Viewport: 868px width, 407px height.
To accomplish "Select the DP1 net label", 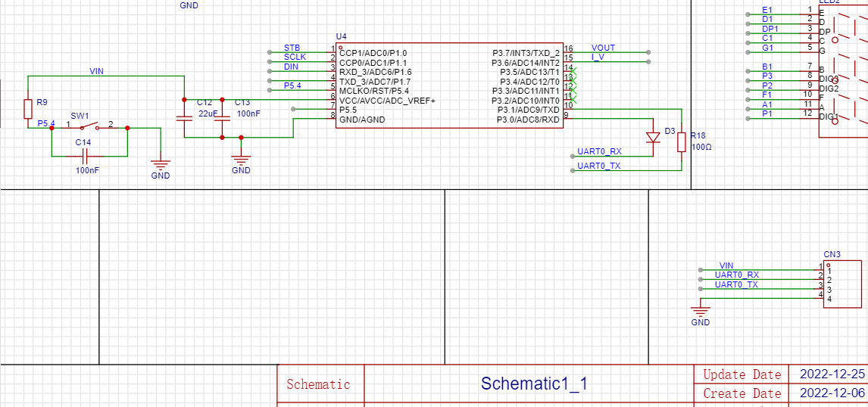I will [770, 29].
